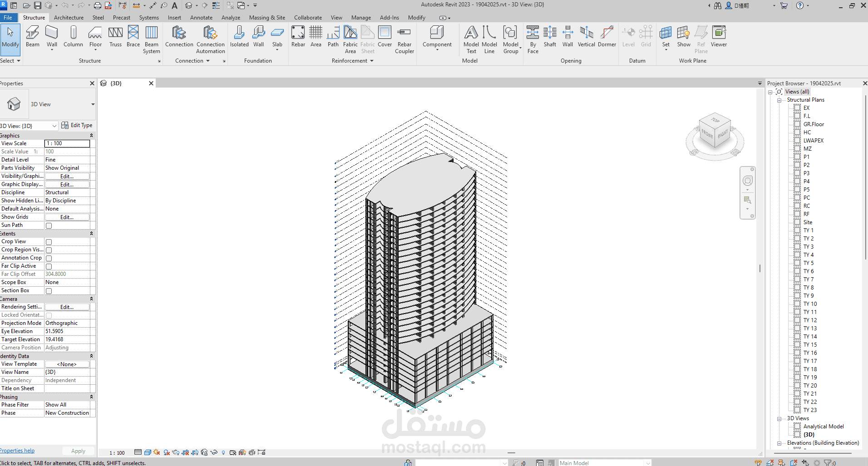The height and width of the screenshot is (466, 868).
Task: Click the View Scale input field
Action: [67, 143]
